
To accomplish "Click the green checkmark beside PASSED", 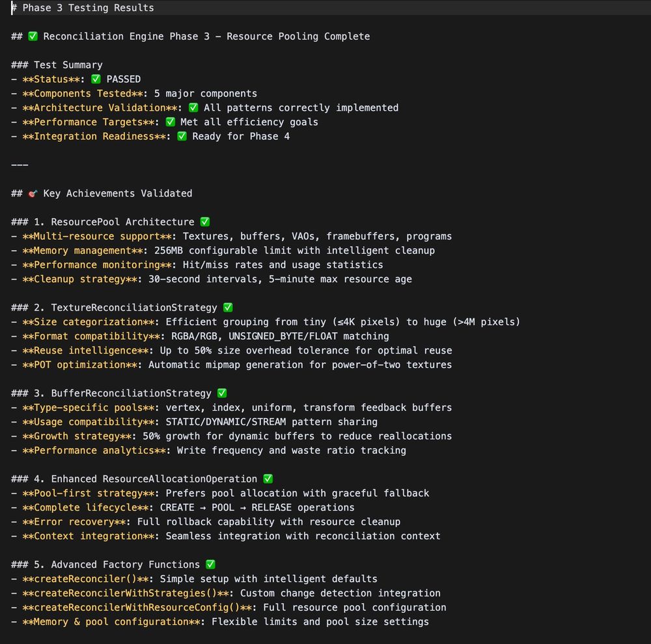I will click(x=96, y=79).
